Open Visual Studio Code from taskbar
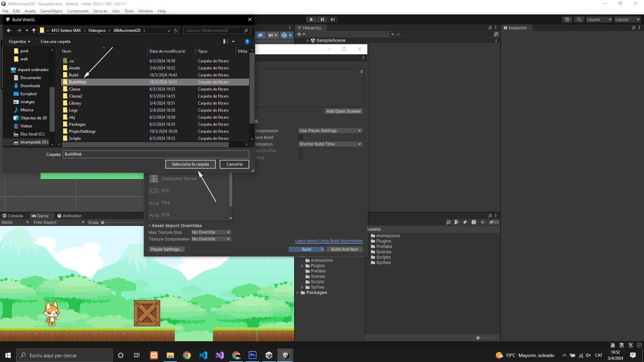Screen dimensions: 644x362 (x=203, y=355)
